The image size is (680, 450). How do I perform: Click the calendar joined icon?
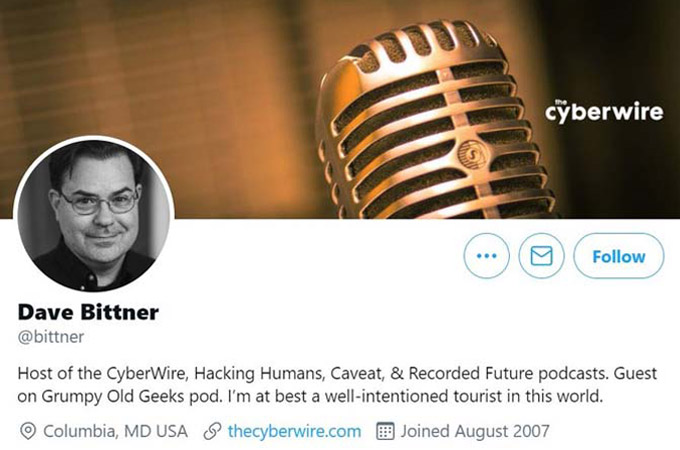pos(385,431)
